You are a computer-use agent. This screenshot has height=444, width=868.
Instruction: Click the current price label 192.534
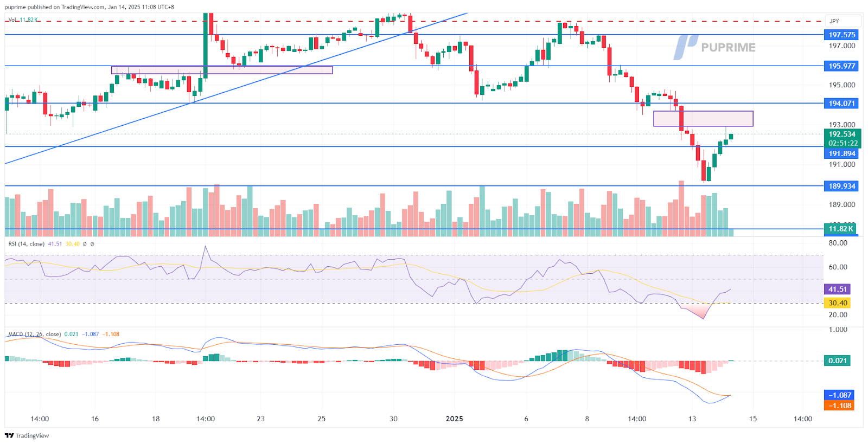click(x=842, y=134)
